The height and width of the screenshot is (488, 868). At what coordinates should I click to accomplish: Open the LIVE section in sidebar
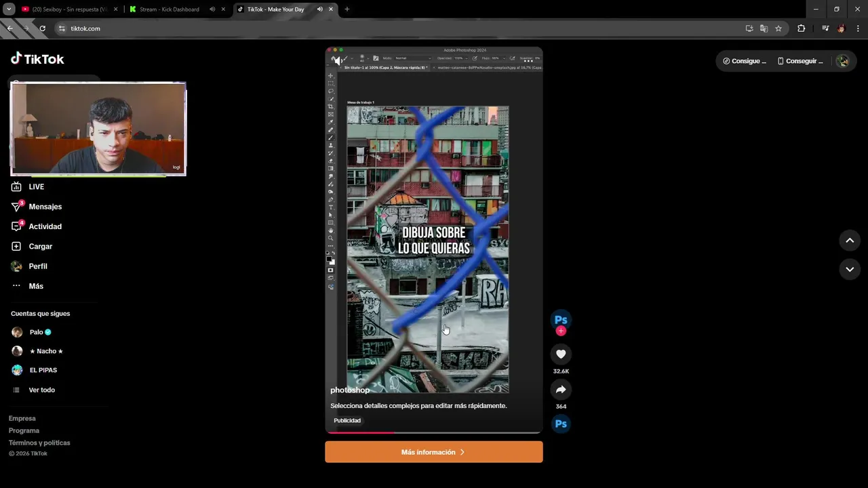[x=28, y=186]
